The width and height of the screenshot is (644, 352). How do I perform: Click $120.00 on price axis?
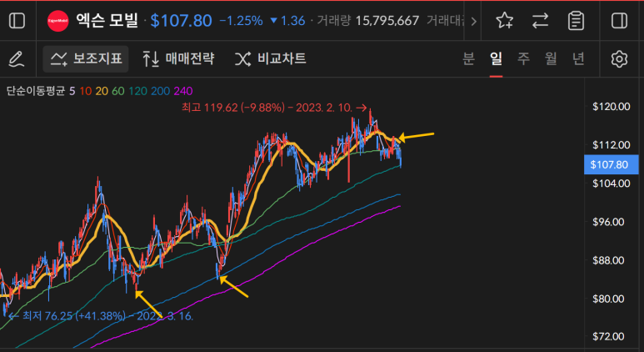pyautogui.click(x=612, y=107)
